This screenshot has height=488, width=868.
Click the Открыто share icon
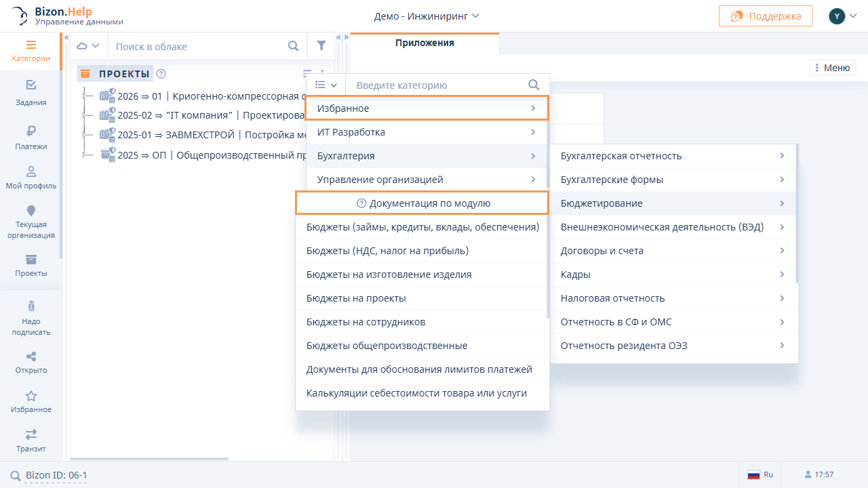click(31, 357)
